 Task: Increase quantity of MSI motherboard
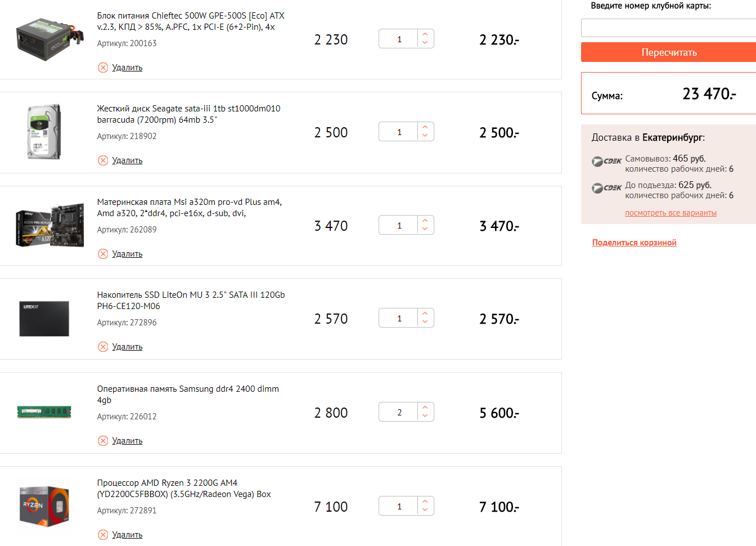[x=425, y=221]
